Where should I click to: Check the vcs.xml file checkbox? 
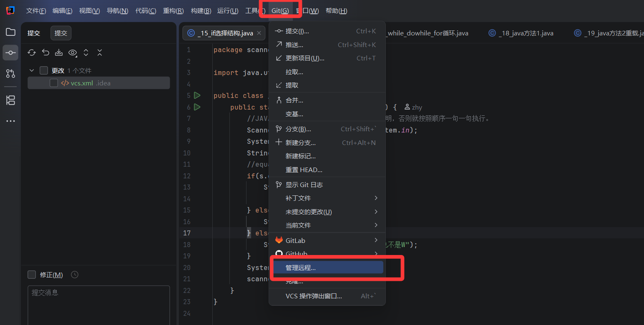click(54, 83)
